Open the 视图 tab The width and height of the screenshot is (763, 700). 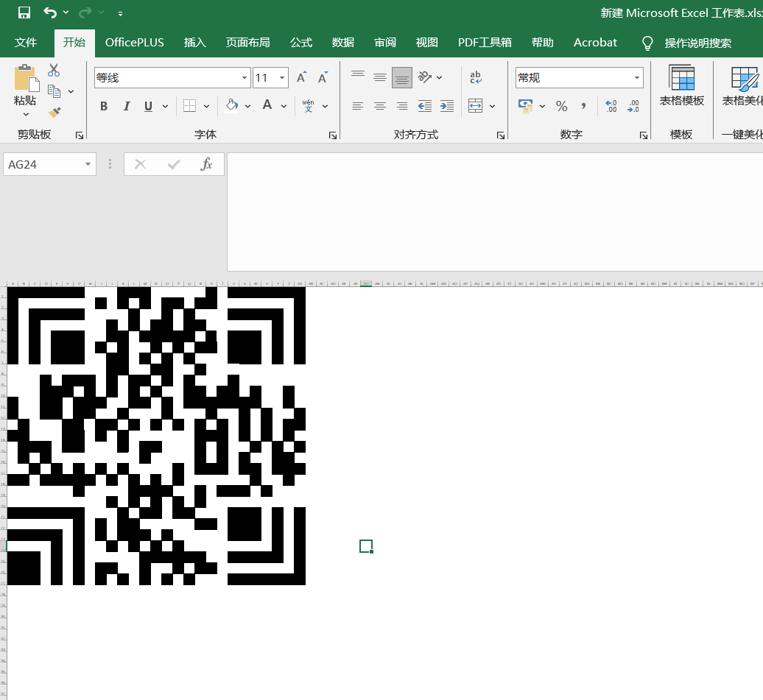426,43
